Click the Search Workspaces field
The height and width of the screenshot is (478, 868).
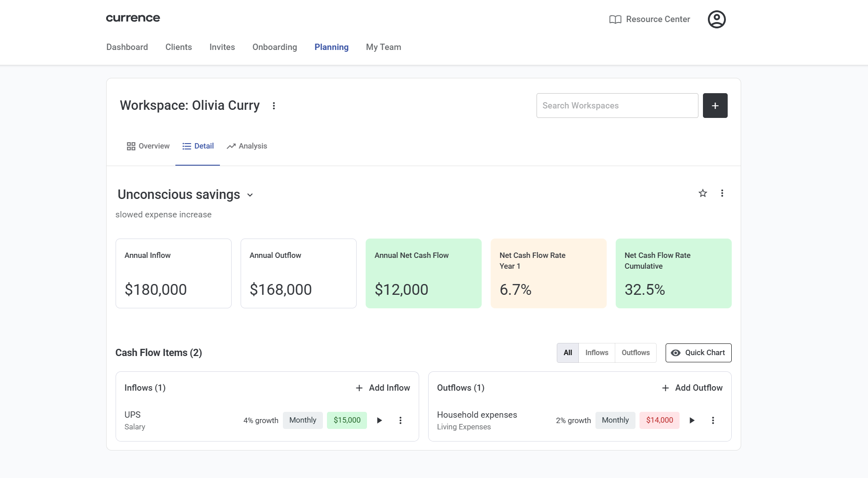point(617,106)
